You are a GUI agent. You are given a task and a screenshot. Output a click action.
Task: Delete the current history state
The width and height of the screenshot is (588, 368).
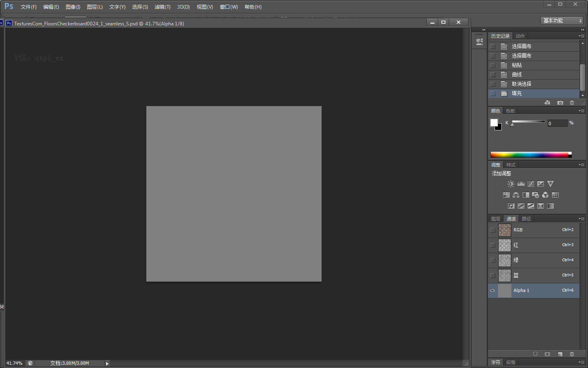coord(572,103)
